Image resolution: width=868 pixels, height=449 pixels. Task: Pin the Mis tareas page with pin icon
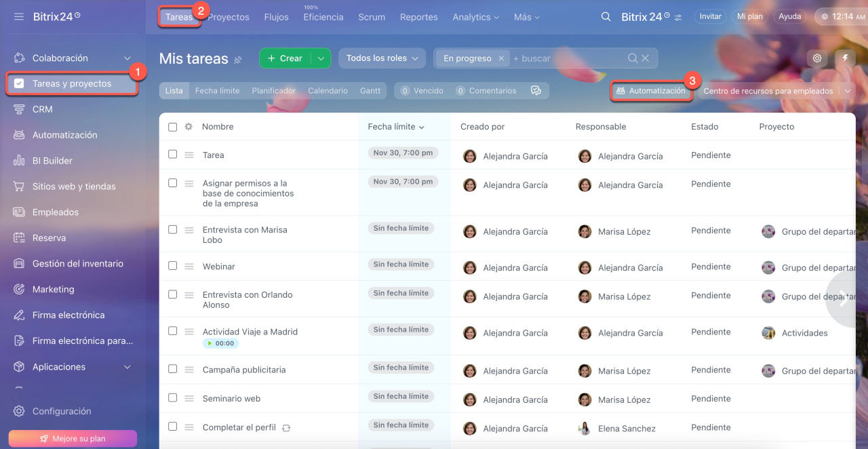point(238,60)
